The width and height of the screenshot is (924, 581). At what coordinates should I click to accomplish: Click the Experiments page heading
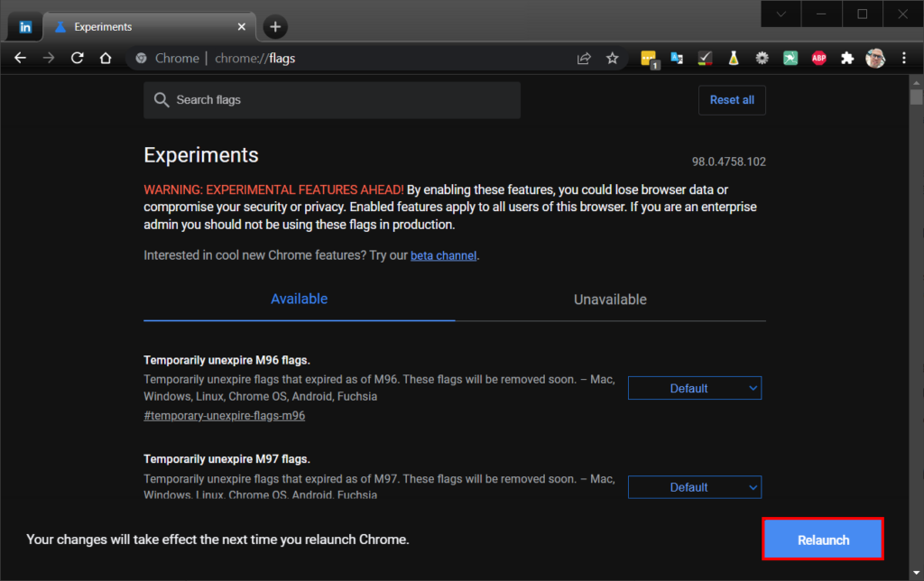point(201,155)
